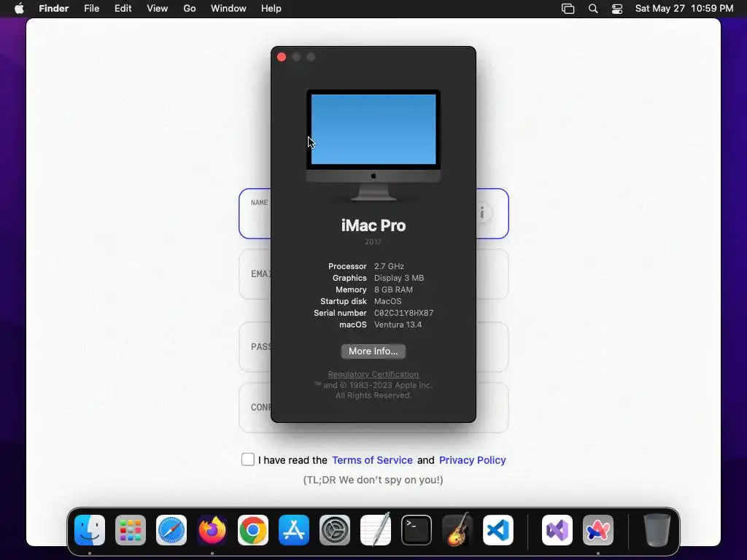Open the Apple menu
Screen dimensions: 747x560
[x=19, y=9]
